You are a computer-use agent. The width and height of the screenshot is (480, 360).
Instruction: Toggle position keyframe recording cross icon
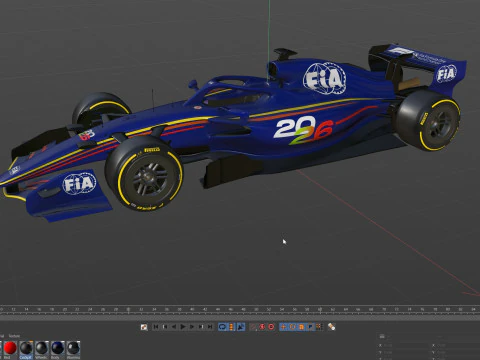283,327
